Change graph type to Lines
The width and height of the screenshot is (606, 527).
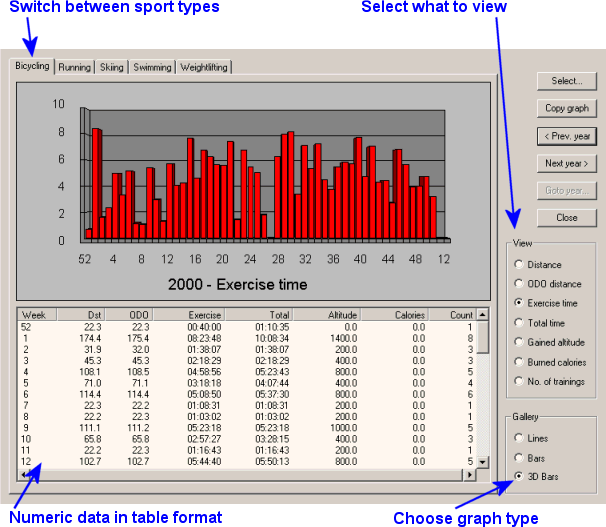pos(518,438)
